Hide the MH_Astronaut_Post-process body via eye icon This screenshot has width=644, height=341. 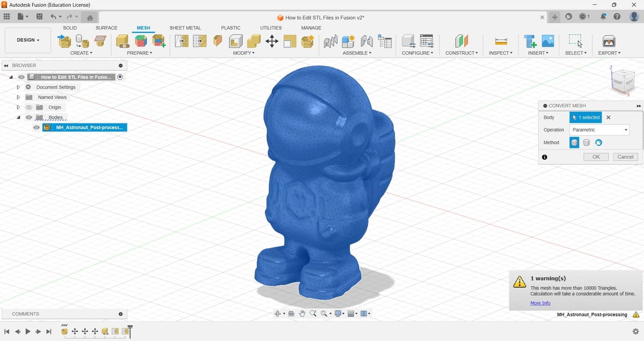[x=36, y=128]
